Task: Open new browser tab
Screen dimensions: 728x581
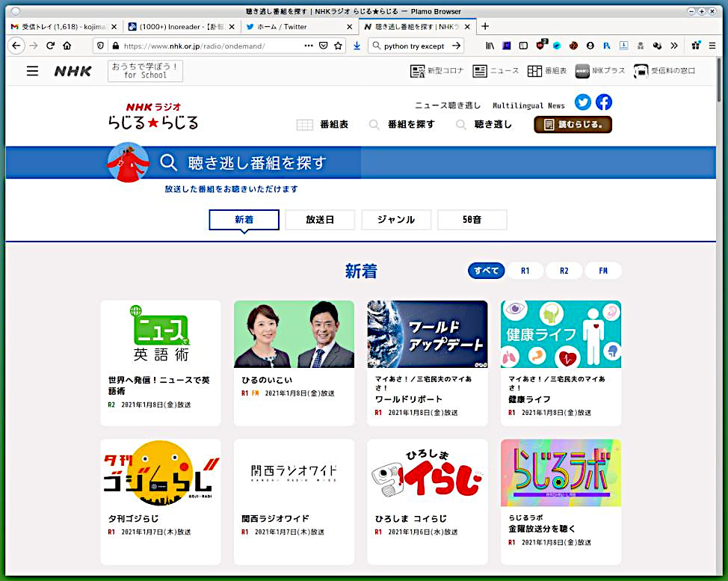Action: (485, 26)
